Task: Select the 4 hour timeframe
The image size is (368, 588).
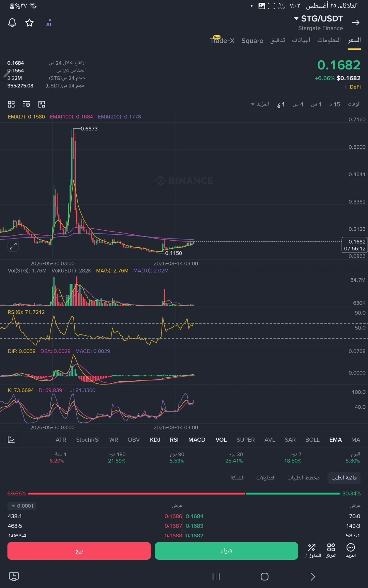Action: 298,104
